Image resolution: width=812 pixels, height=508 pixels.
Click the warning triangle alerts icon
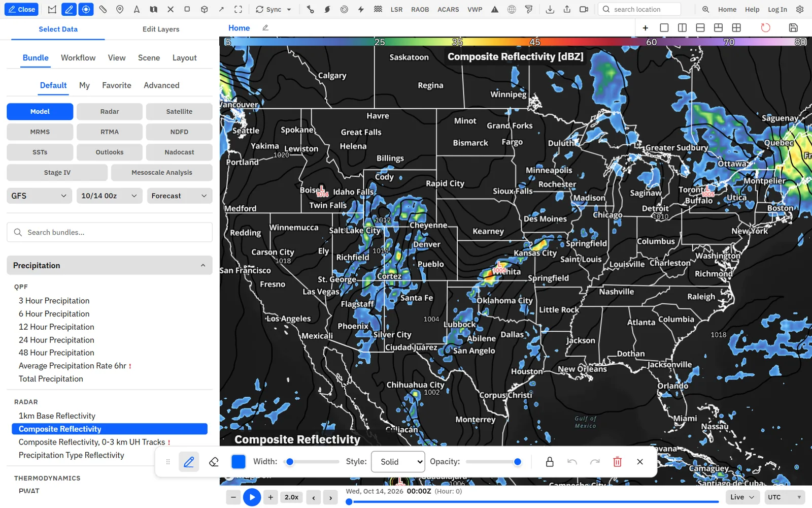coord(495,9)
